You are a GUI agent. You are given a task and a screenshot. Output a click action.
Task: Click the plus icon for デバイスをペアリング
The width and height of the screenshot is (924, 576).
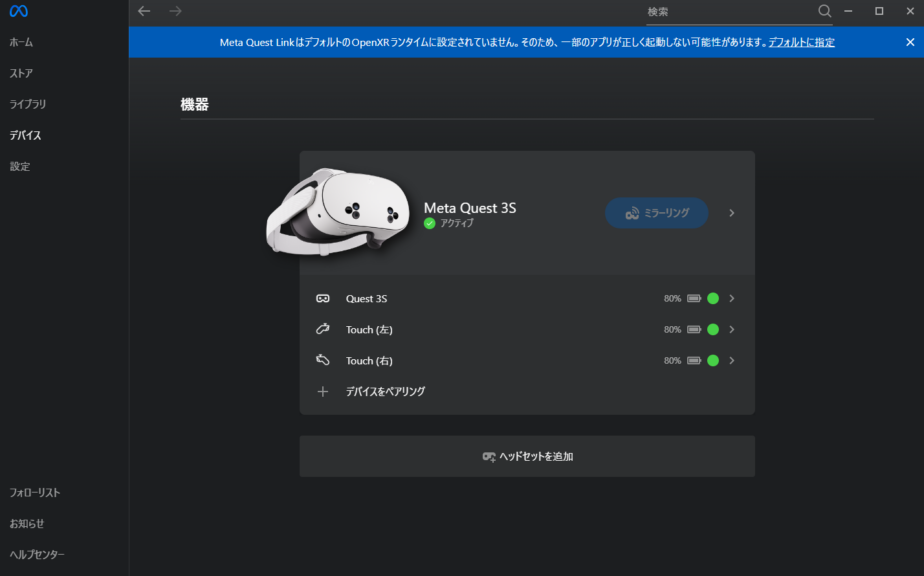tap(323, 391)
